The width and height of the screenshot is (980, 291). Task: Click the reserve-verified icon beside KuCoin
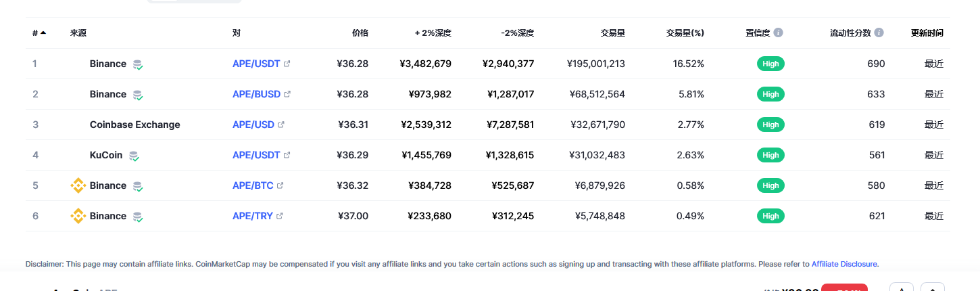(x=134, y=156)
